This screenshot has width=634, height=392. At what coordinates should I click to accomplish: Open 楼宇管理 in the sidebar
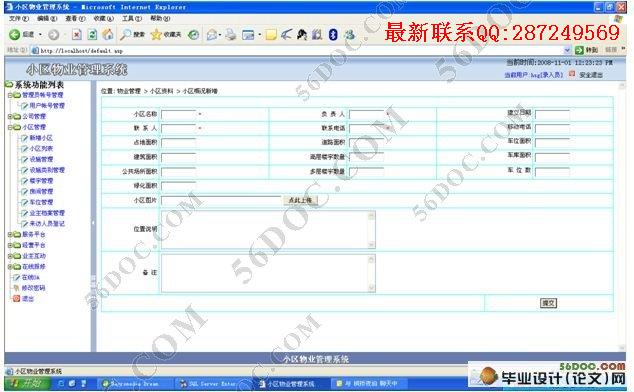point(41,181)
